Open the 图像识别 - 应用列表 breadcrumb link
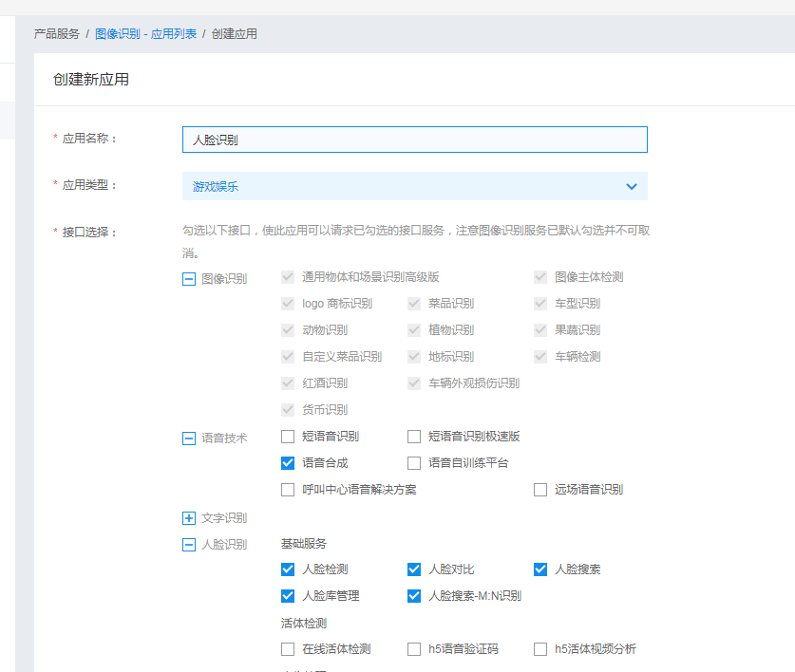 (145, 34)
